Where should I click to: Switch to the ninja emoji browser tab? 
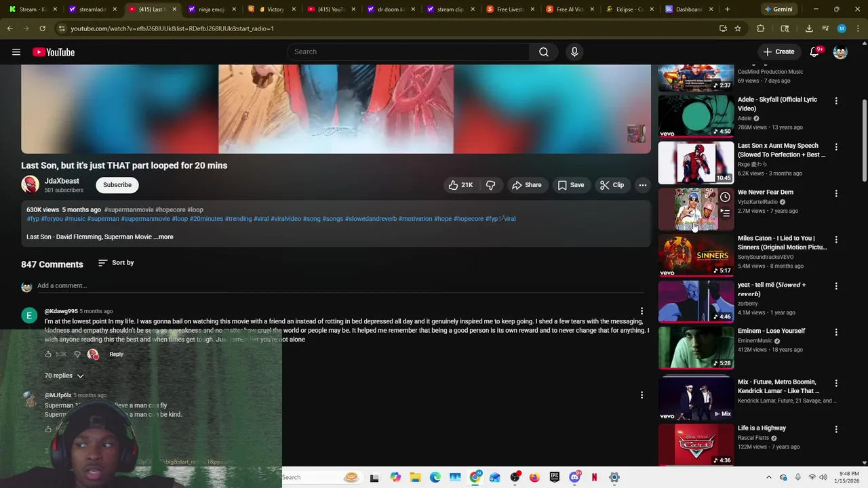[x=211, y=9]
